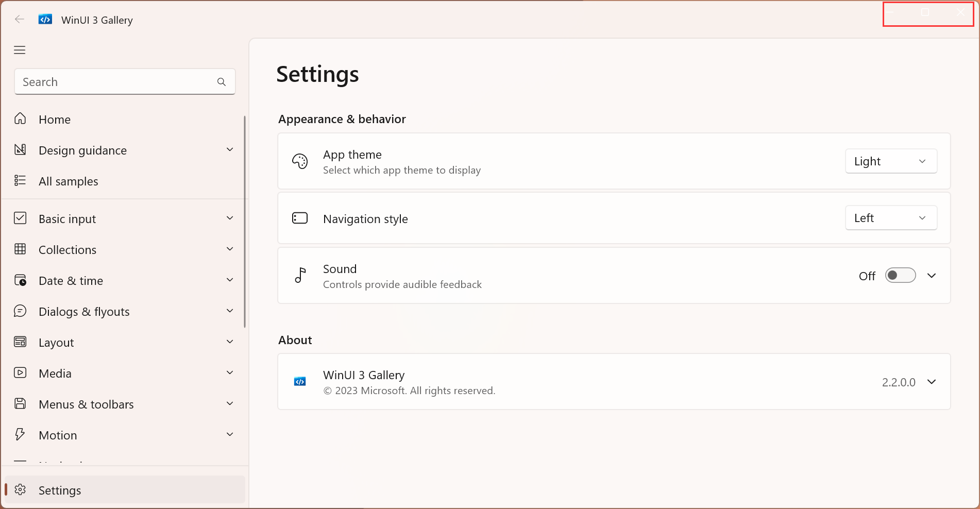The height and width of the screenshot is (509, 980).
Task: Click the WinUI 3 Gallery app logo icon
Action: coord(45,19)
